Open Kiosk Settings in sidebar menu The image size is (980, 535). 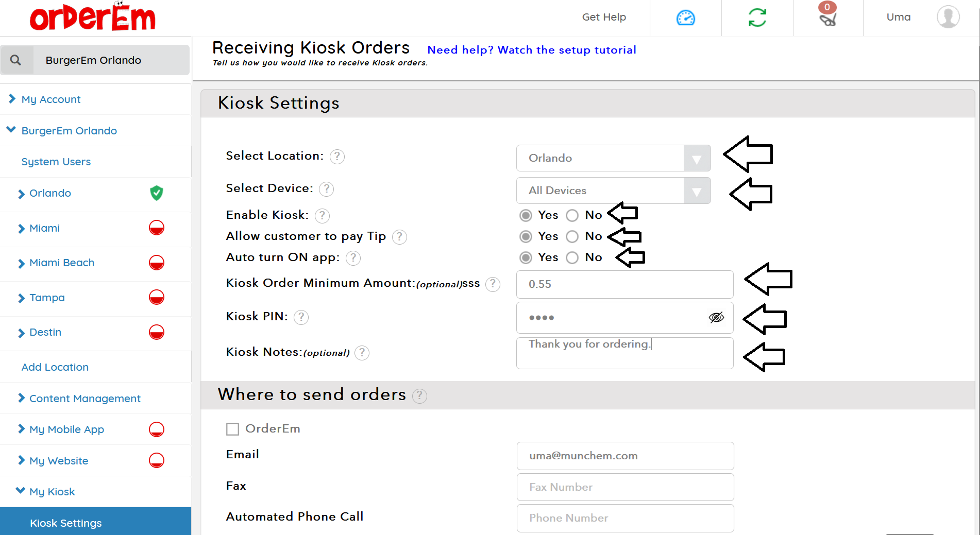66,523
